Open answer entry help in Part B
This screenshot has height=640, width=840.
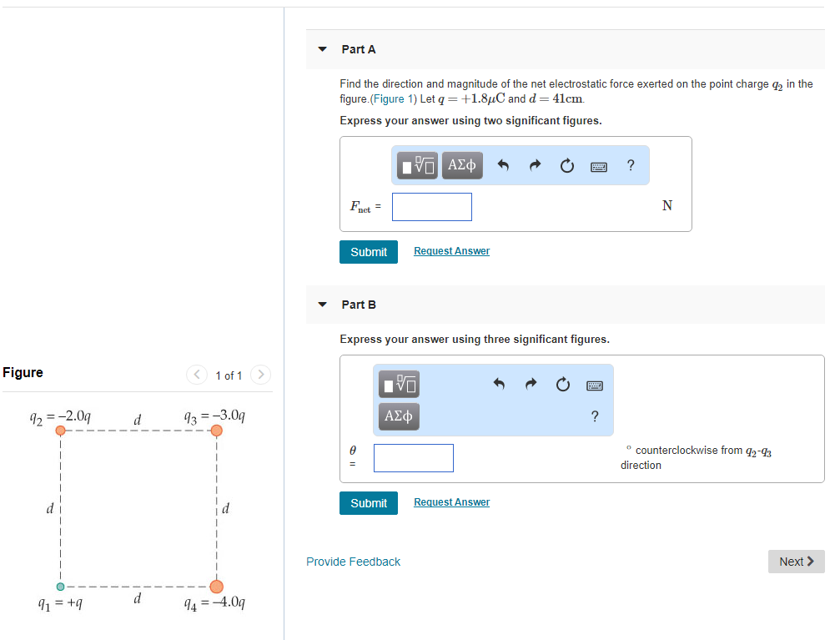[x=594, y=416]
